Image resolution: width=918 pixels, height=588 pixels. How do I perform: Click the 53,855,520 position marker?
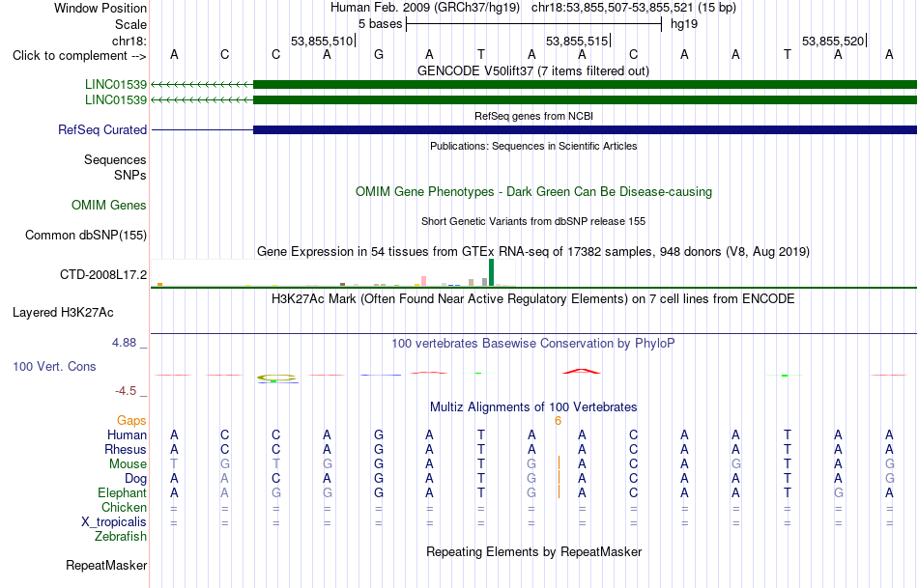[x=833, y=41]
